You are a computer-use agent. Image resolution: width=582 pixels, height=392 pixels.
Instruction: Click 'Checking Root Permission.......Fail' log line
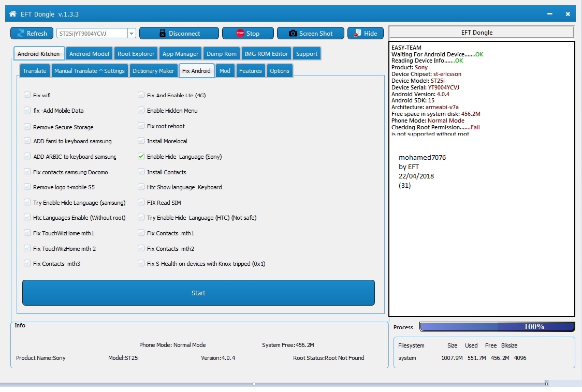[x=435, y=127]
